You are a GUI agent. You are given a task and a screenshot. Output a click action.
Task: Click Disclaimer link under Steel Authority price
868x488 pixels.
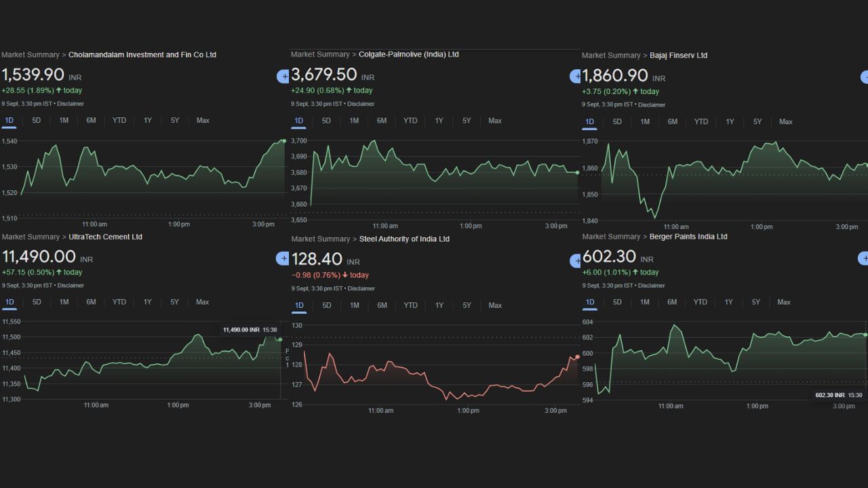pos(361,288)
